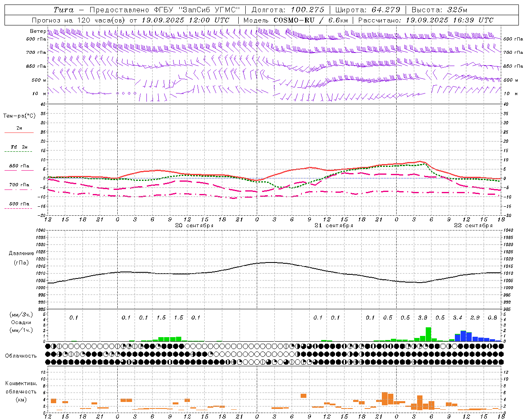Select the text 'Предоставлено ФГБУ "ЗапСиб УГМС"'
Image resolution: width=525 pixels, height=420 pixels.
click(x=164, y=10)
